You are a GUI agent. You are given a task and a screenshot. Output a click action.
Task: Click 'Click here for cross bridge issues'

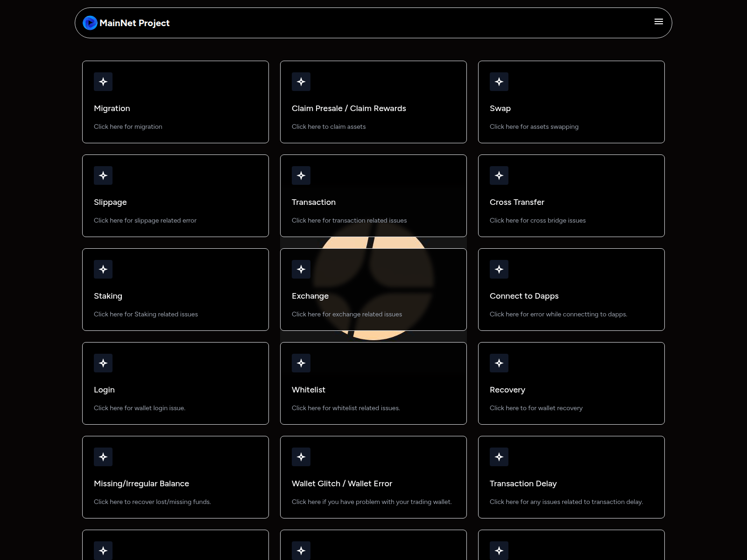click(x=537, y=220)
